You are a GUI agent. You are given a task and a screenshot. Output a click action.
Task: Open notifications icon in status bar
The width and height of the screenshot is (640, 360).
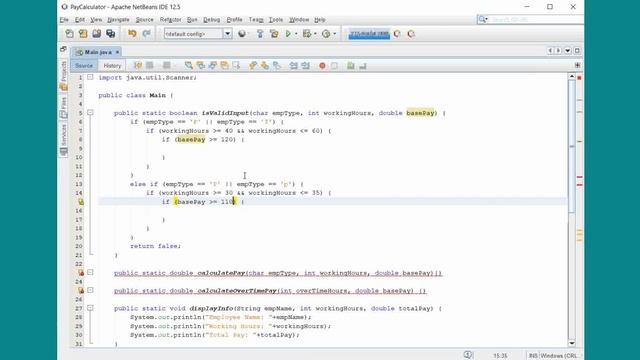tap(468, 355)
